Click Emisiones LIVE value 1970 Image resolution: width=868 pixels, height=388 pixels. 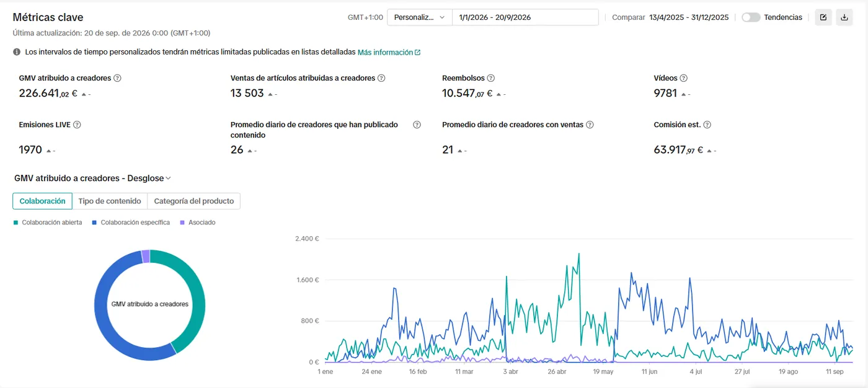(30, 149)
